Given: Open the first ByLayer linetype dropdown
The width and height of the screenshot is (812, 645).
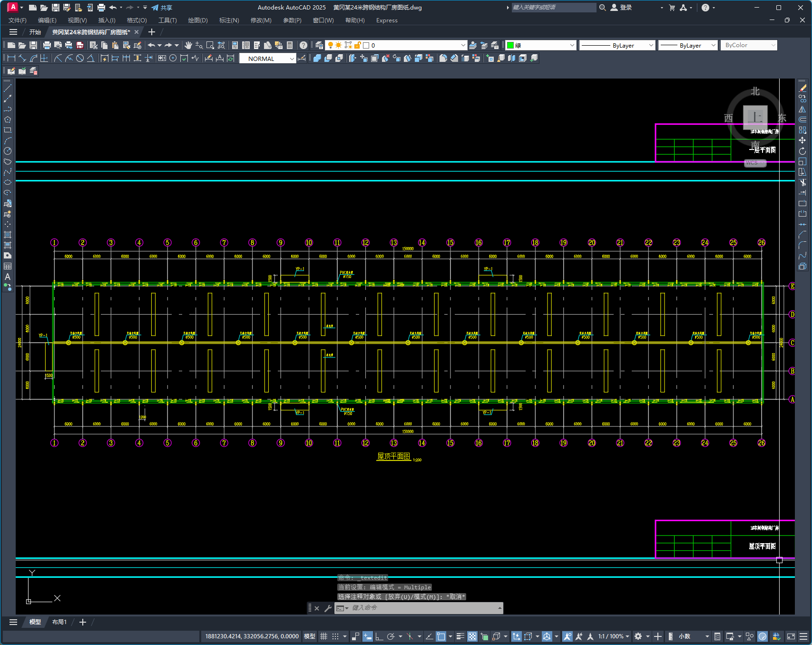Looking at the screenshot, I should (x=651, y=45).
